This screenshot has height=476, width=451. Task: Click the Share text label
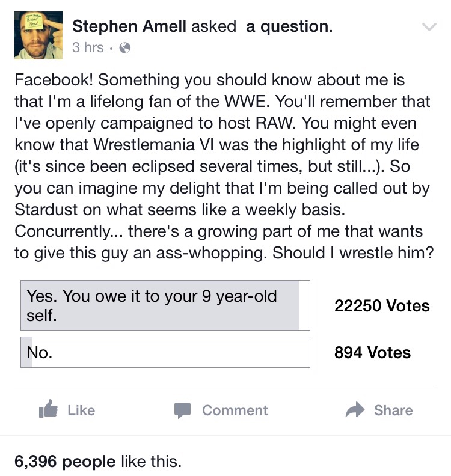(x=393, y=410)
